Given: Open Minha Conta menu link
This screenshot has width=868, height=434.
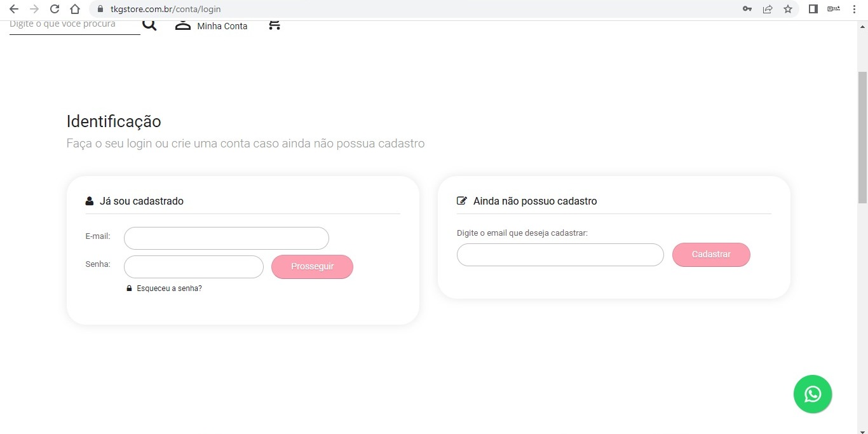Looking at the screenshot, I should (222, 26).
